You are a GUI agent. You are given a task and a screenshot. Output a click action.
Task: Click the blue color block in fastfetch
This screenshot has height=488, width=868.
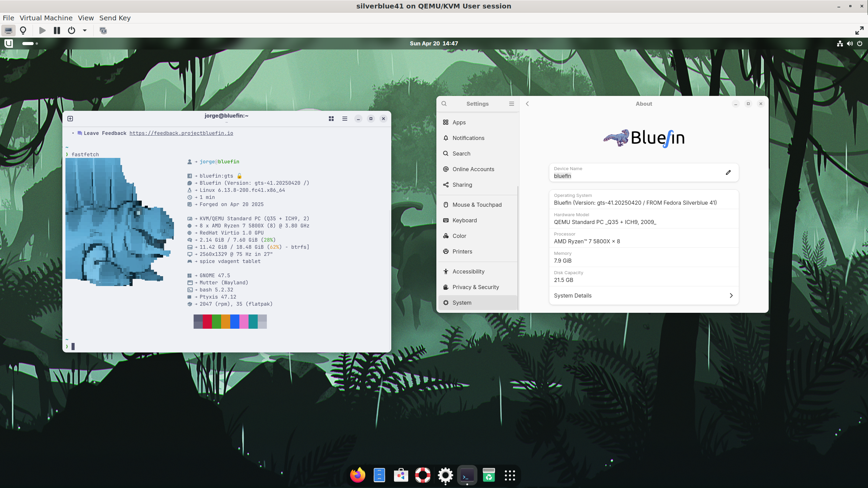tap(235, 321)
